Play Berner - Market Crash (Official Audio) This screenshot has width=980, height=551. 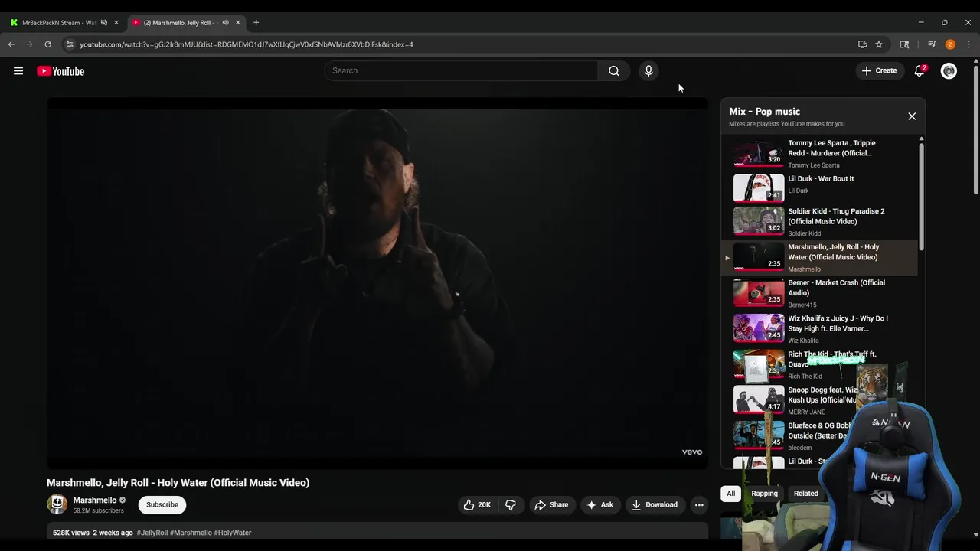pyautogui.click(x=819, y=293)
